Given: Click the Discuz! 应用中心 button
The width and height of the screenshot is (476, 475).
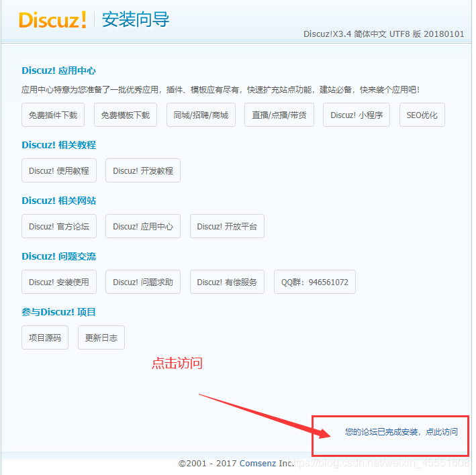Looking at the screenshot, I should click(x=143, y=227).
